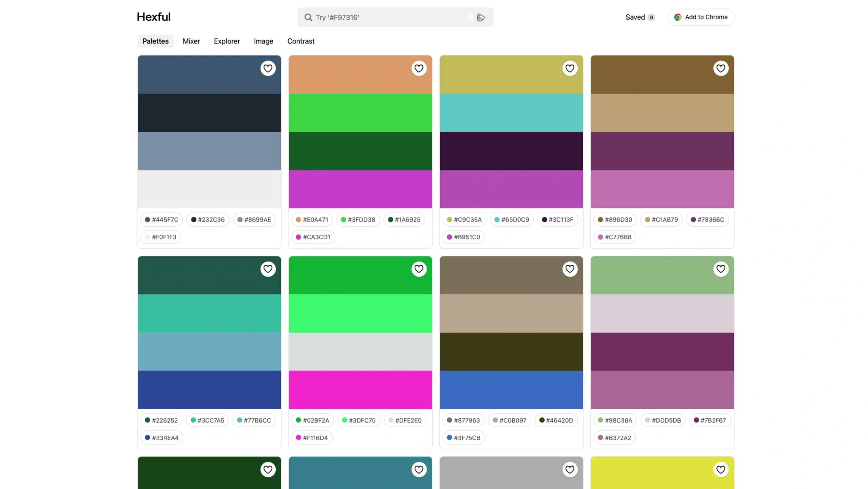Click the #B951C0 hex chip
Image resolution: width=868 pixels, height=489 pixels.
tap(463, 237)
